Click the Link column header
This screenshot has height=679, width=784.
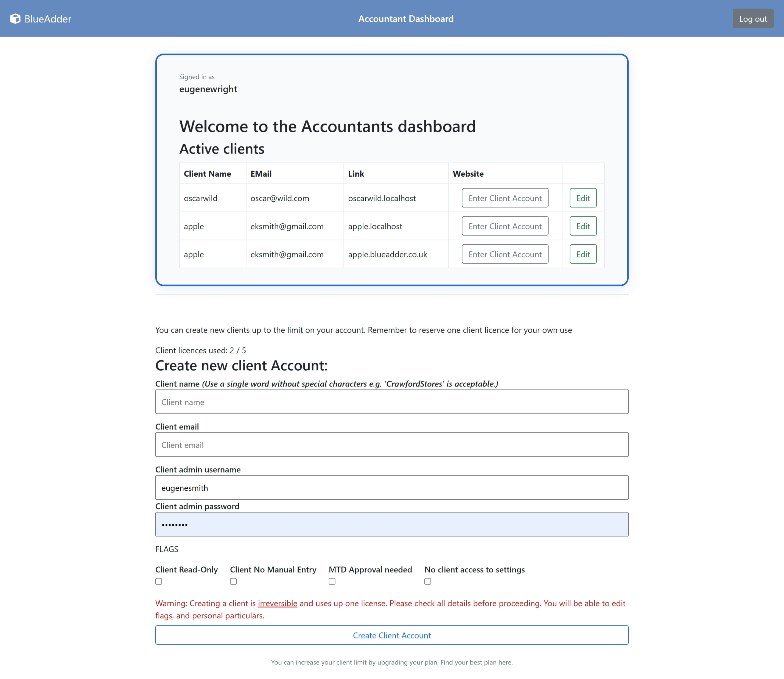396,174
